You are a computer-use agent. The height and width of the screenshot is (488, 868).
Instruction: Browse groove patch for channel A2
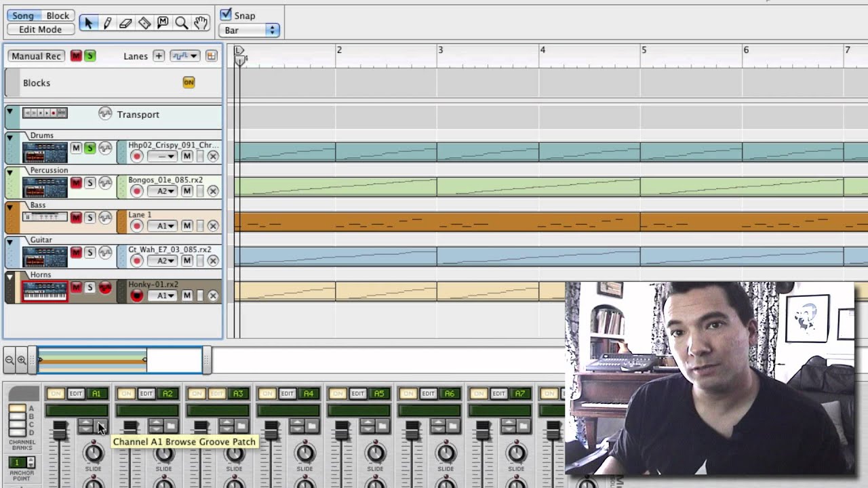tap(170, 426)
